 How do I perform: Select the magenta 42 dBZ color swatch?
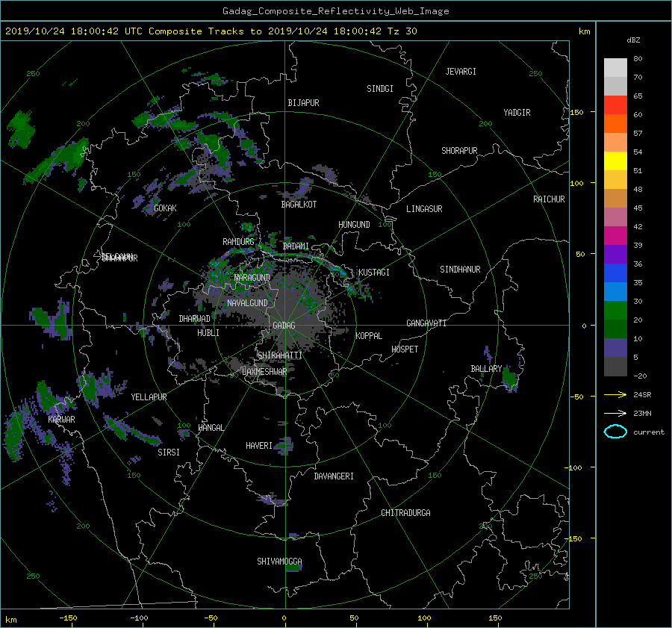pyautogui.click(x=615, y=235)
